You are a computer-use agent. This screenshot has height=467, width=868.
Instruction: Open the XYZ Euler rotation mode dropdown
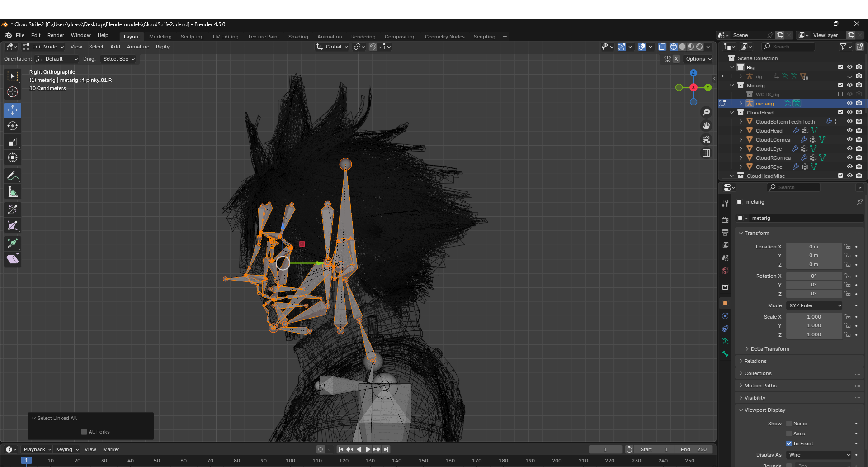(x=814, y=305)
